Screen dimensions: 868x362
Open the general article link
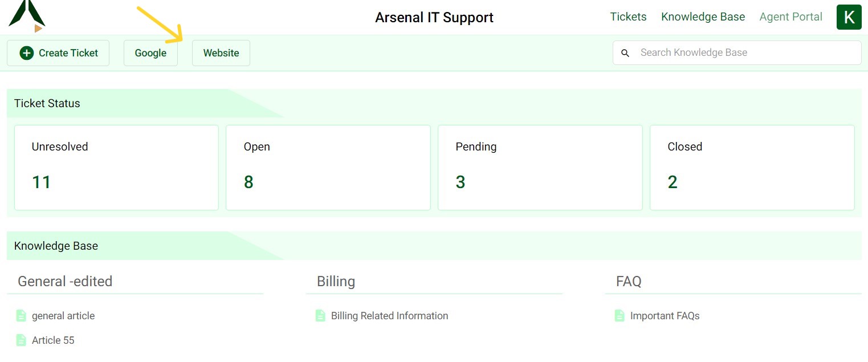tap(64, 315)
